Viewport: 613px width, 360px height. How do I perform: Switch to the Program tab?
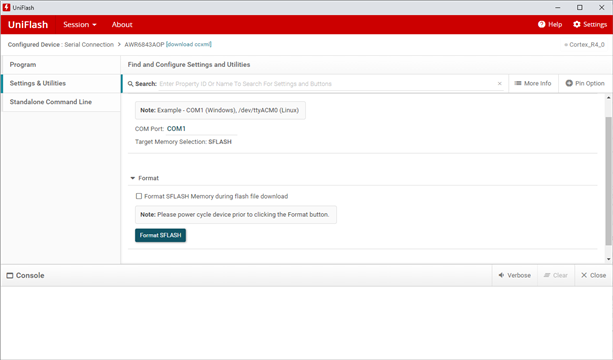(61, 64)
